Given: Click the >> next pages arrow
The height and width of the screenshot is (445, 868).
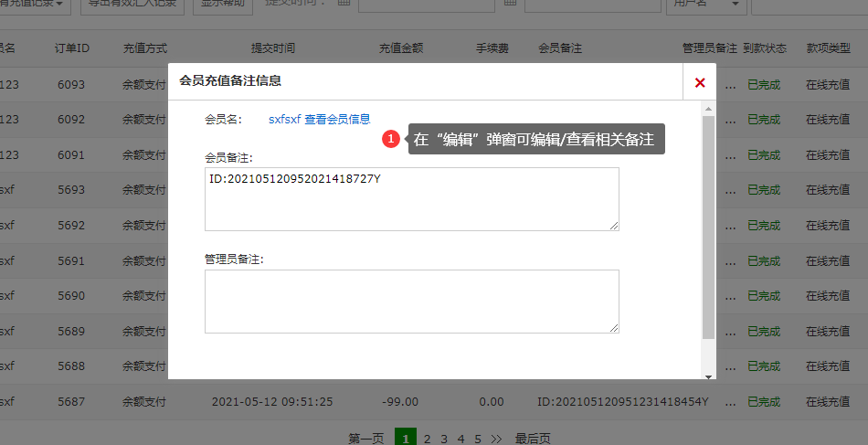Looking at the screenshot, I should click(x=496, y=439).
